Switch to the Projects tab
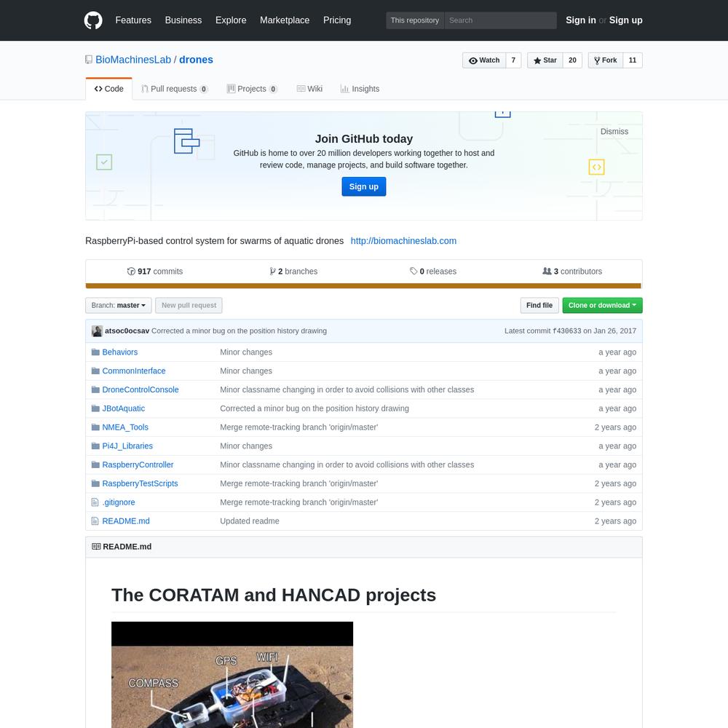The width and height of the screenshot is (728, 728). (x=252, y=89)
